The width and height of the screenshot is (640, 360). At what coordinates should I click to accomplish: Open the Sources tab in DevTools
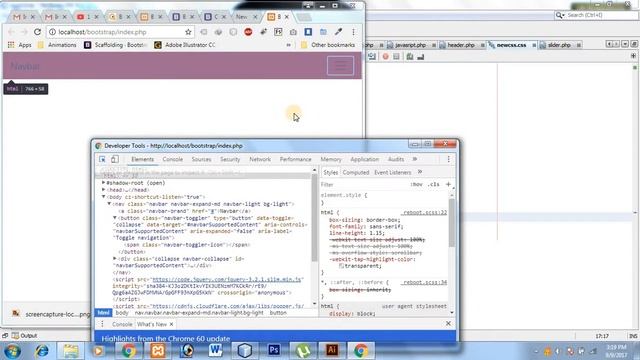pyautogui.click(x=202, y=159)
